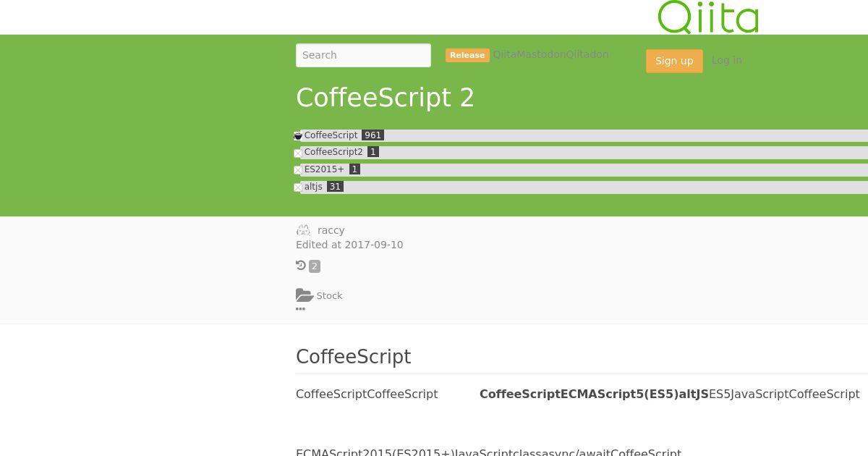Open the three-dots more options menu
The height and width of the screenshot is (456, 868).
(300, 309)
